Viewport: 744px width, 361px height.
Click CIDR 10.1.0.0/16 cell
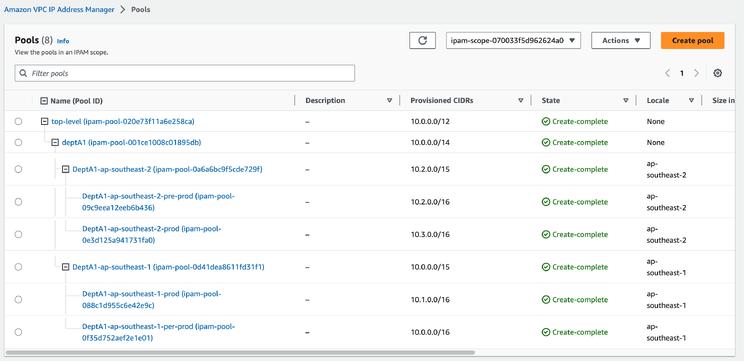430,300
